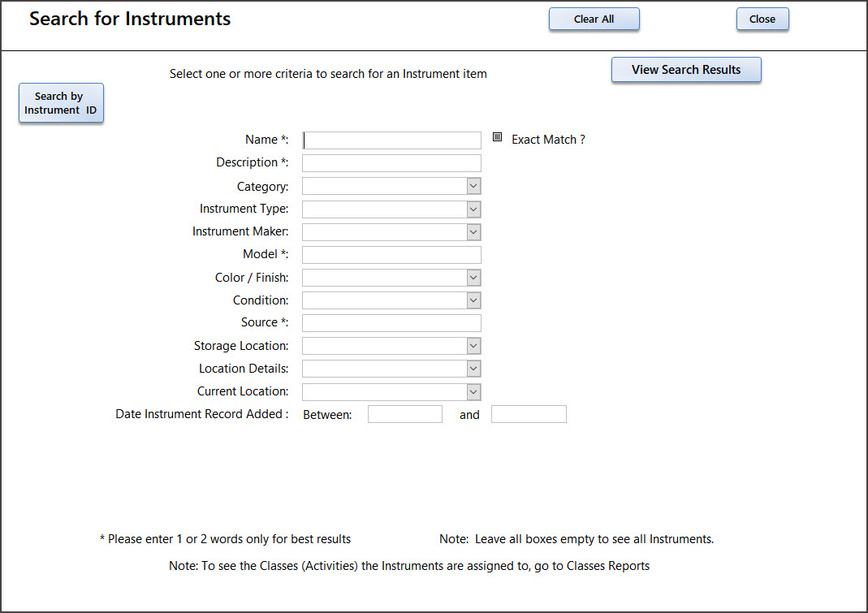Click the Source text field
The height and width of the screenshot is (613, 868).
coord(391,323)
